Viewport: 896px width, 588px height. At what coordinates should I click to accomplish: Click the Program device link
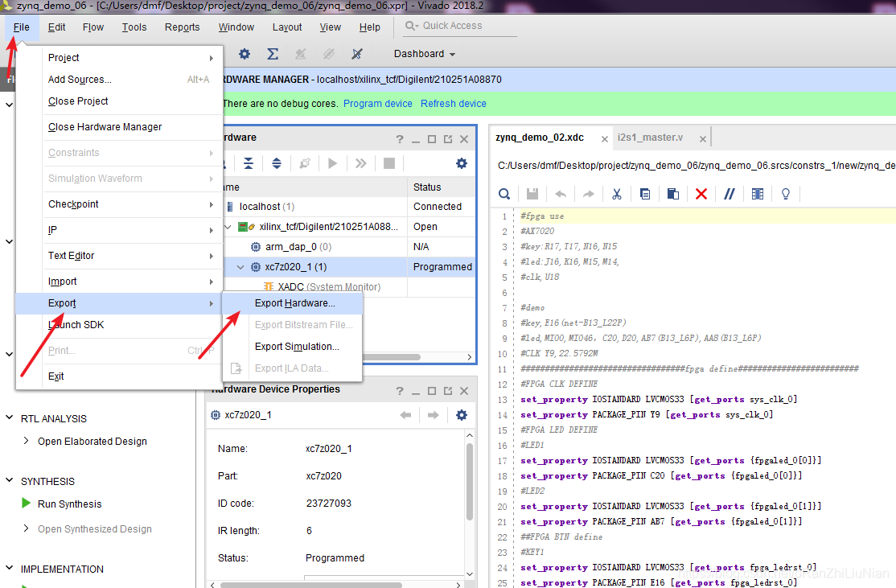[378, 104]
